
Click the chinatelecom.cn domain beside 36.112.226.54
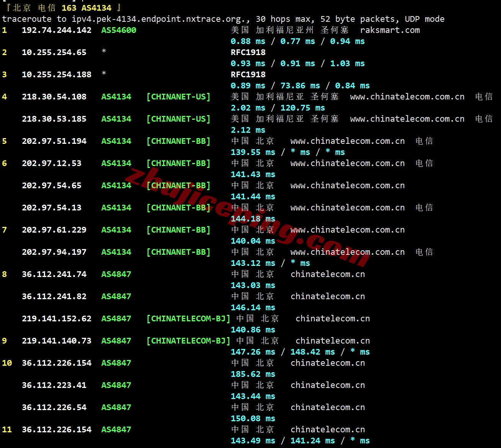pos(328,407)
